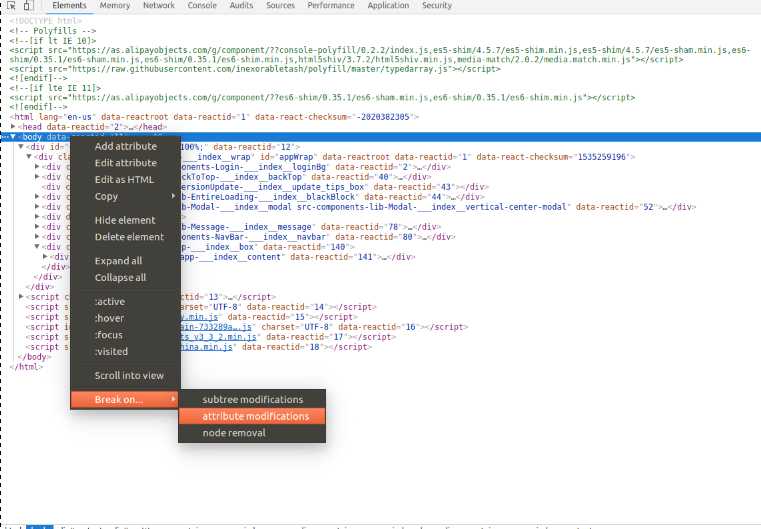
Task: Choose Add attribute in context menu
Action: [x=126, y=146]
